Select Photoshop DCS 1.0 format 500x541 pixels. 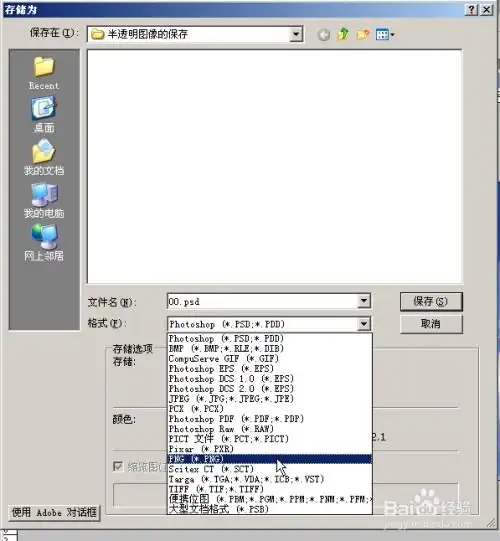(269, 378)
